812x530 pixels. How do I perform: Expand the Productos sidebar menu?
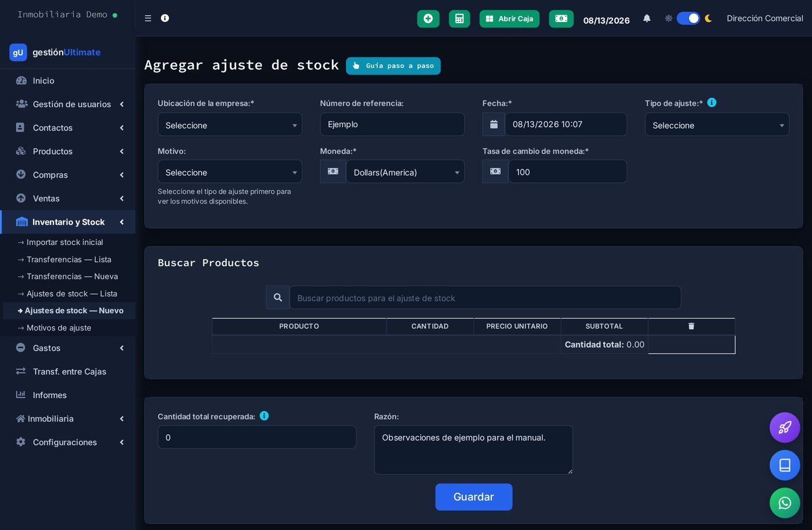(x=68, y=151)
